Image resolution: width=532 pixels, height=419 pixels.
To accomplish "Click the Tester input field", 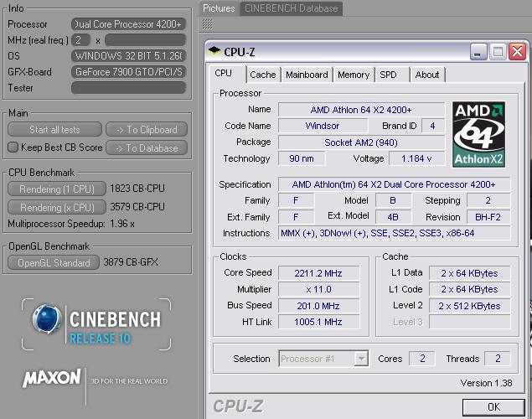I will pyautogui.click(x=128, y=88).
